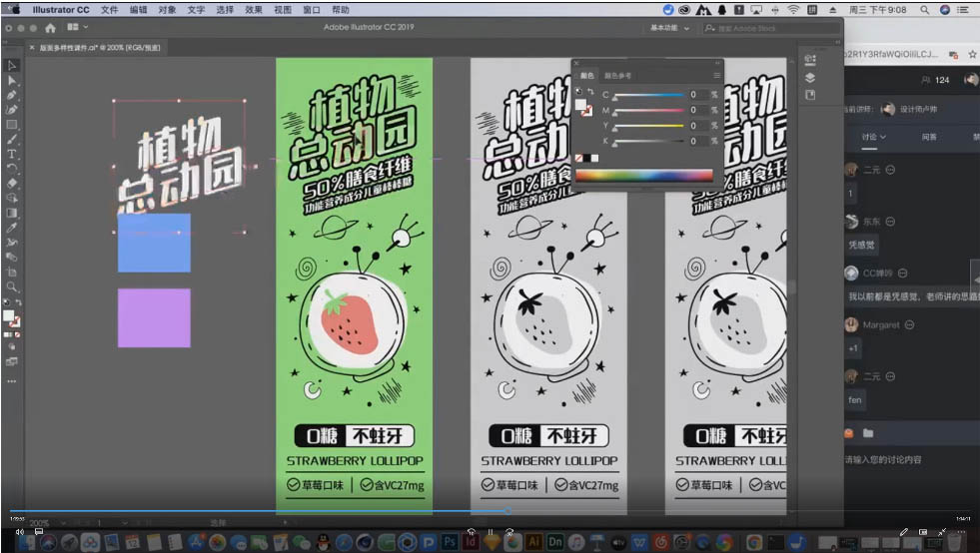
Task: Select the Gradient tool
Action: pos(11,213)
